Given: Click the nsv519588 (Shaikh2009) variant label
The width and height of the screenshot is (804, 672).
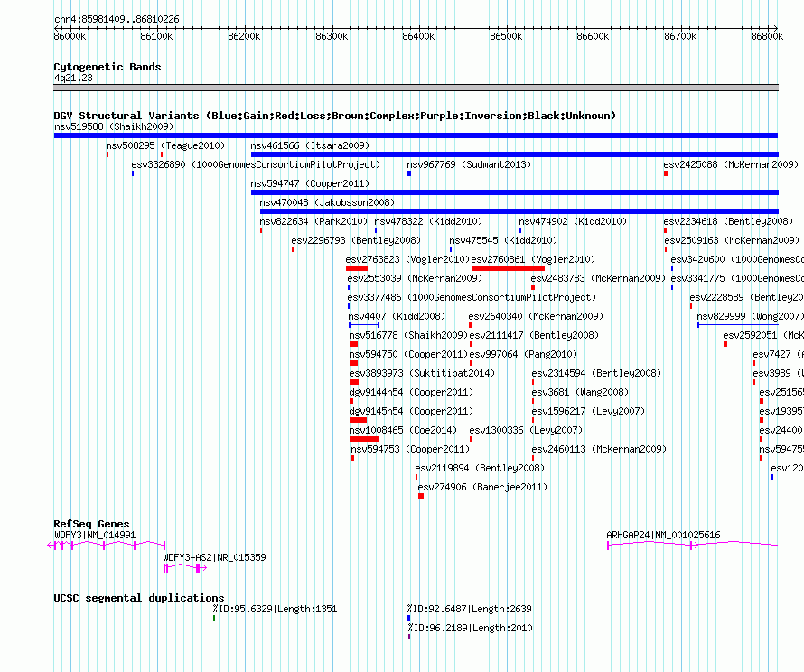Looking at the screenshot, I should pyautogui.click(x=114, y=126).
